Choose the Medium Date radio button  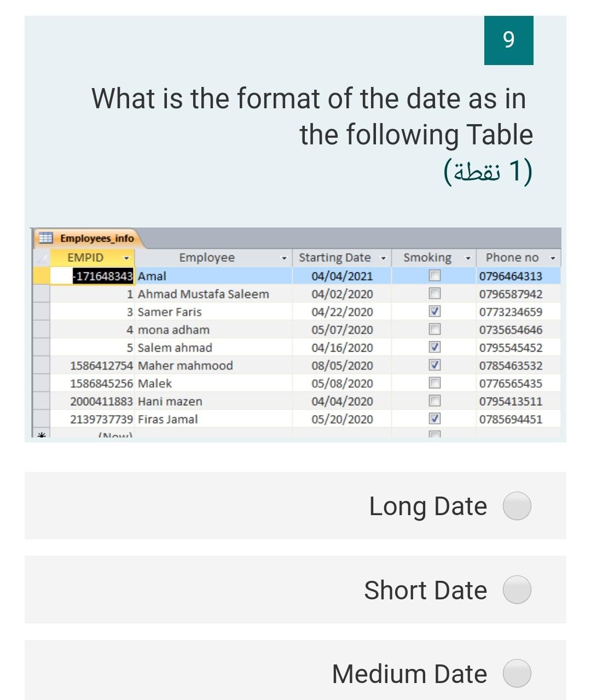point(517,674)
